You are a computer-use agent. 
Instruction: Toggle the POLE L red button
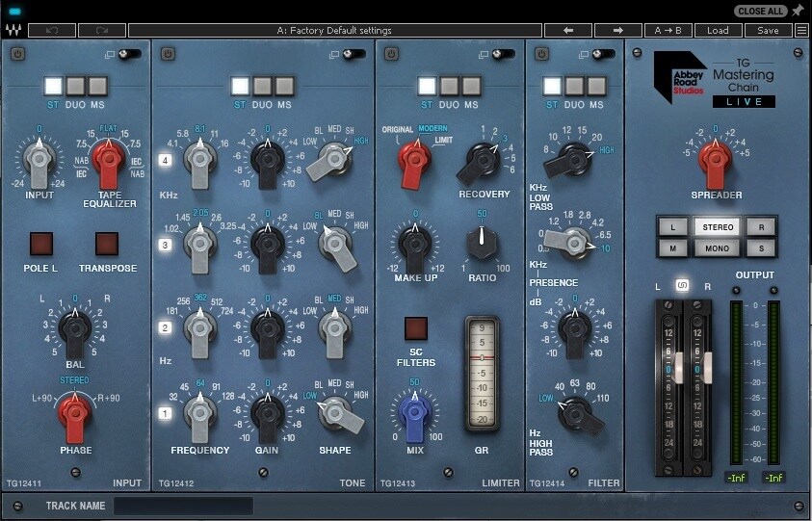coord(41,244)
